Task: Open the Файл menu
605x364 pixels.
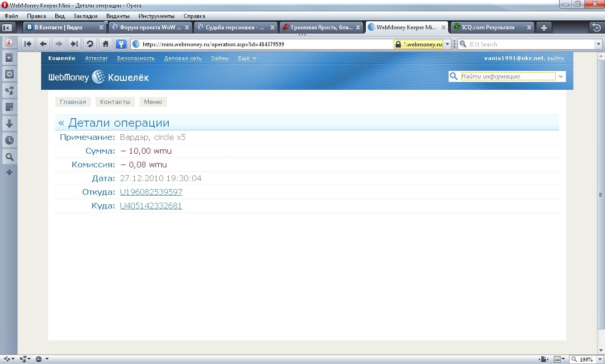Action: 11,16
